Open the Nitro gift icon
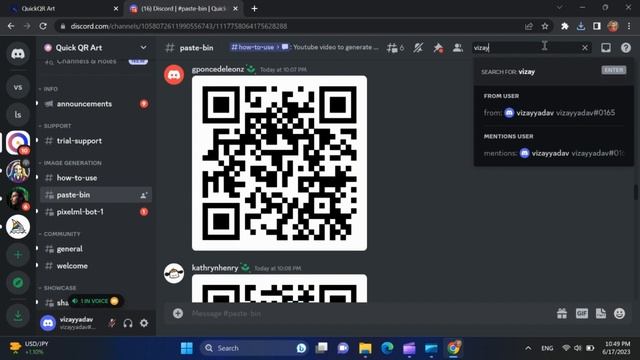640x360 pixels. click(x=562, y=313)
